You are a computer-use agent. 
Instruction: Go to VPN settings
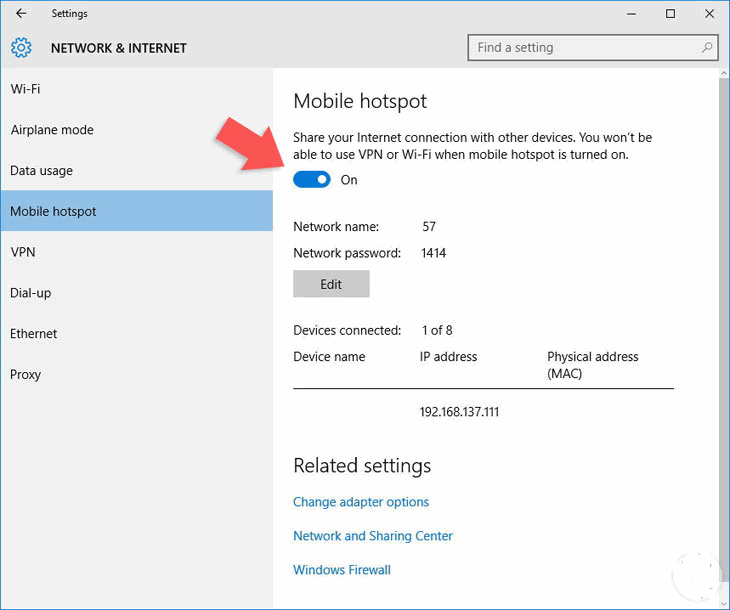pos(136,252)
